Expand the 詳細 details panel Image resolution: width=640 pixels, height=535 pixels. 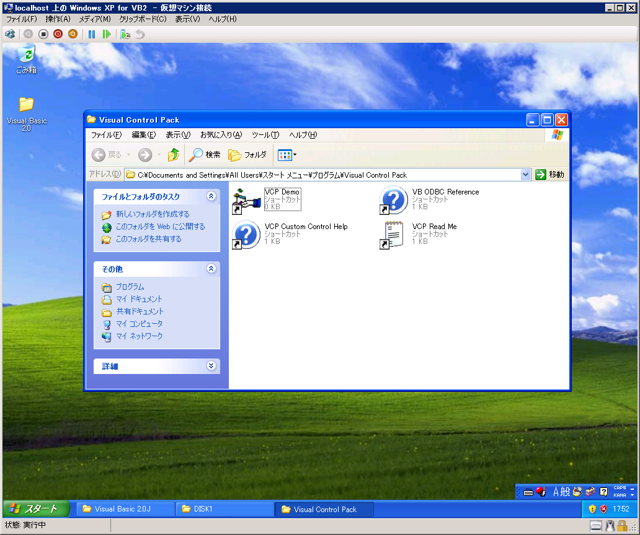coord(211,366)
